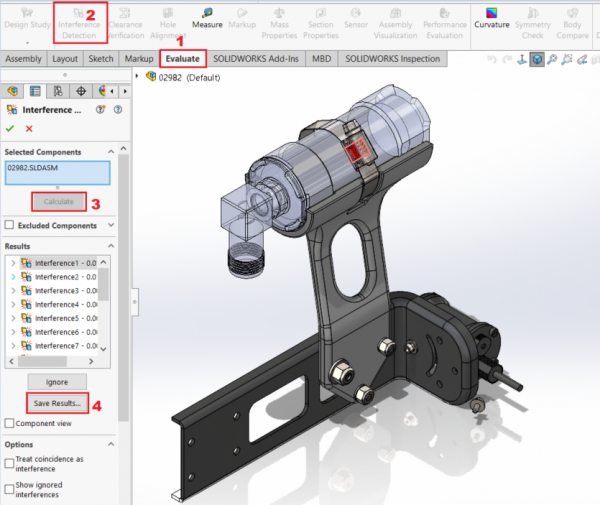Select Interference4 in results

coord(59,305)
